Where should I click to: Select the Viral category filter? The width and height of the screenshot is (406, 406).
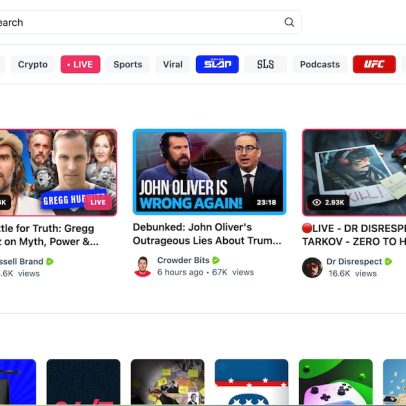[173, 64]
